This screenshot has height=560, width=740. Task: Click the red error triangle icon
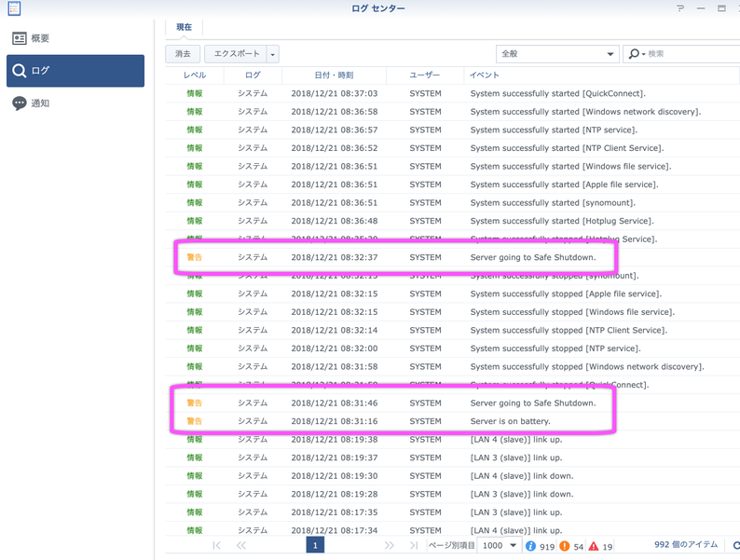594,546
